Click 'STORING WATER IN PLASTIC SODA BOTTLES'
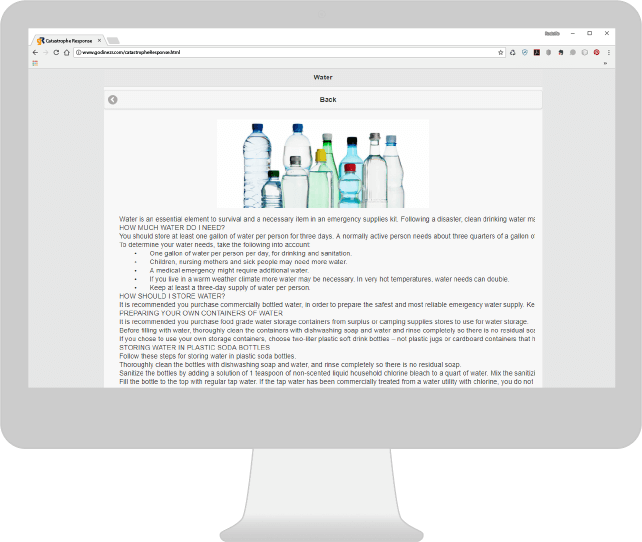Screen dimensions: 642x542 pyautogui.click(x=194, y=348)
